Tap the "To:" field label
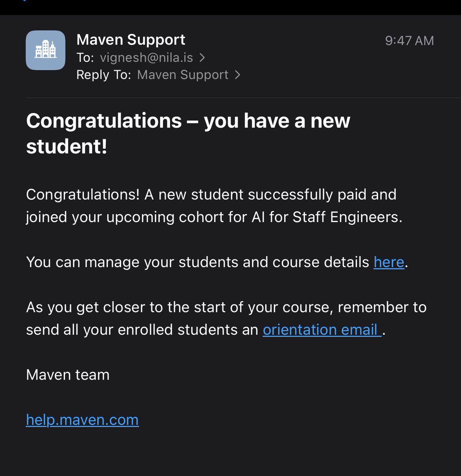Screen dimensions: 461x476 (x=85, y=58)
